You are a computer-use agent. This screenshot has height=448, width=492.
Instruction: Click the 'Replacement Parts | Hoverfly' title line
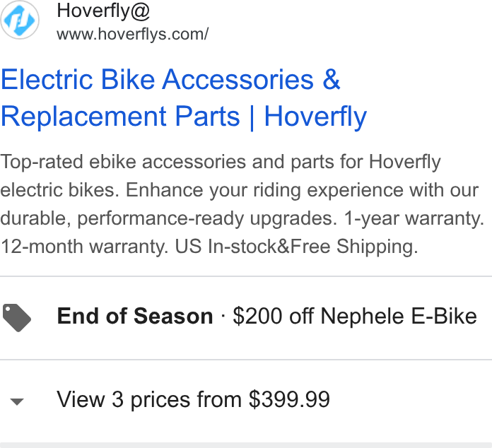(184, 117)
